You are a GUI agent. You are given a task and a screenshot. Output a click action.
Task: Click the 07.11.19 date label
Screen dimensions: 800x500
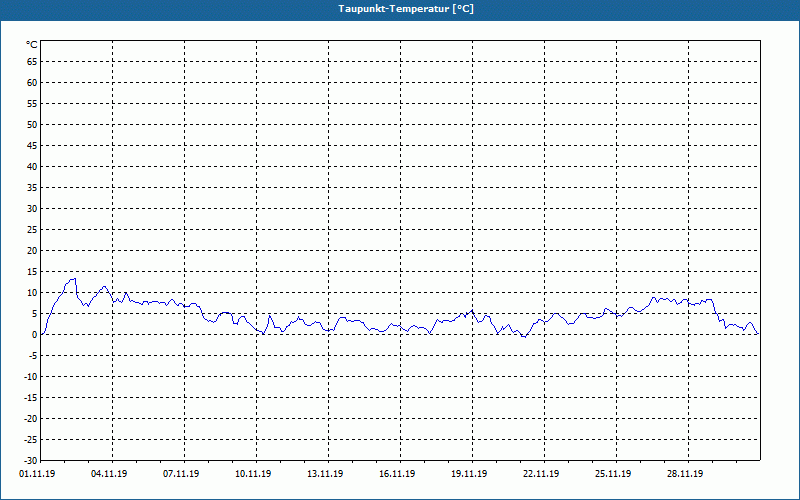click(181, 474)
